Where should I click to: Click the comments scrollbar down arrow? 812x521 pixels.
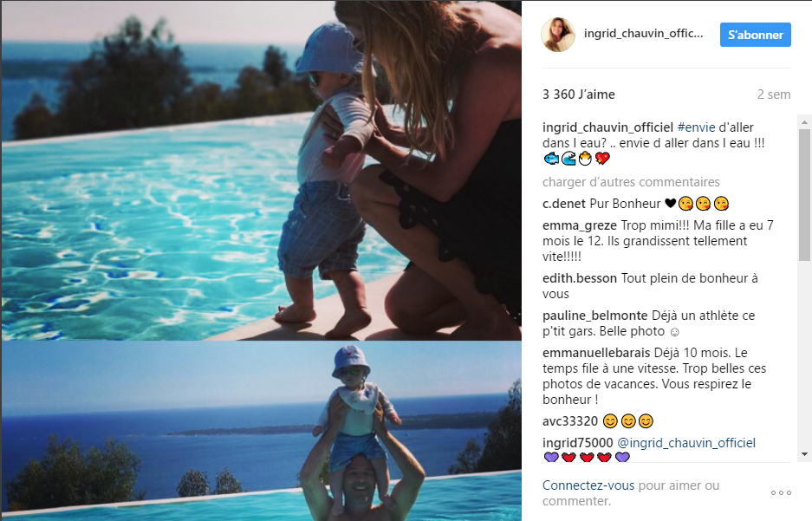[804, 454]
